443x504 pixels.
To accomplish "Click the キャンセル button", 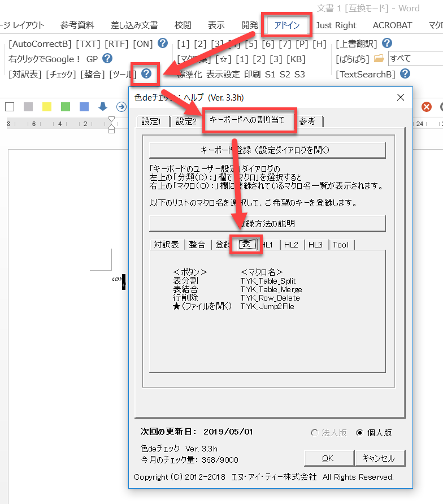I will tap(379, 458).
